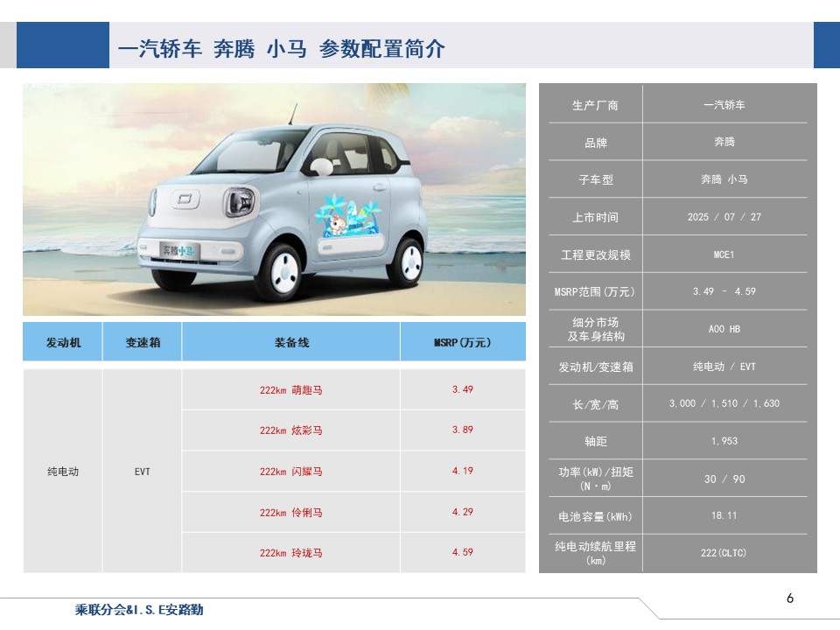Viewport: 840px width, 630px height.
Task: Select the 4.59 price for 玲珑马
Action: point(463,552)
